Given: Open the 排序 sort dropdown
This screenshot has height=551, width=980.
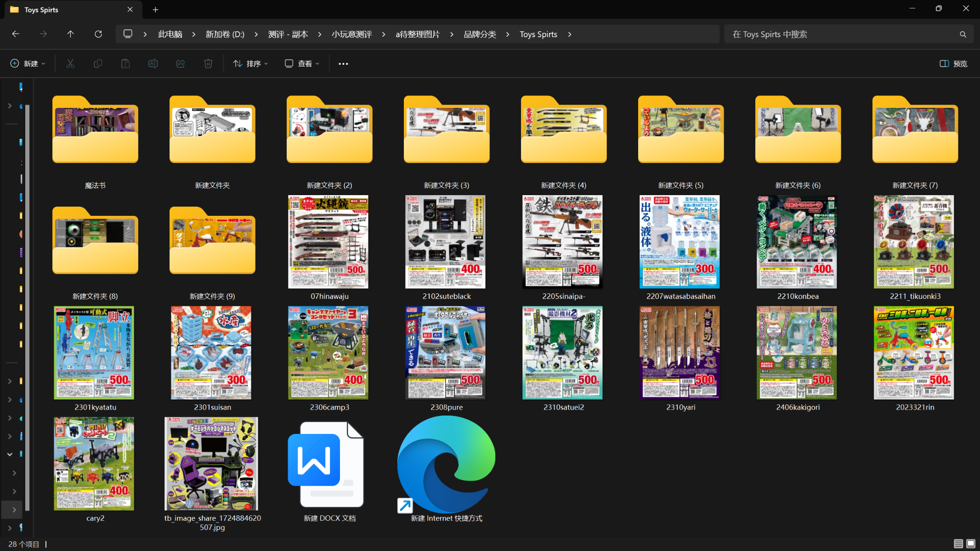Looking at the screenshot, I should (250, 63).
